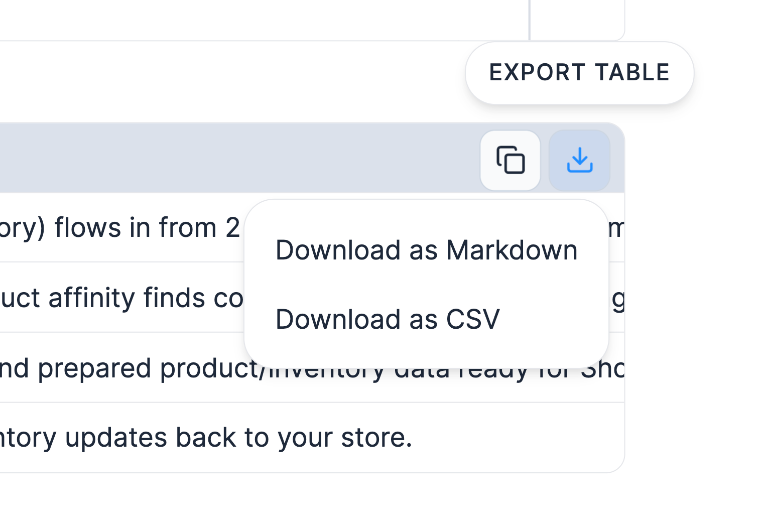Click the empty cell above the Export tooltip
This screenshot has width=760, height=532.
point(577,20)
